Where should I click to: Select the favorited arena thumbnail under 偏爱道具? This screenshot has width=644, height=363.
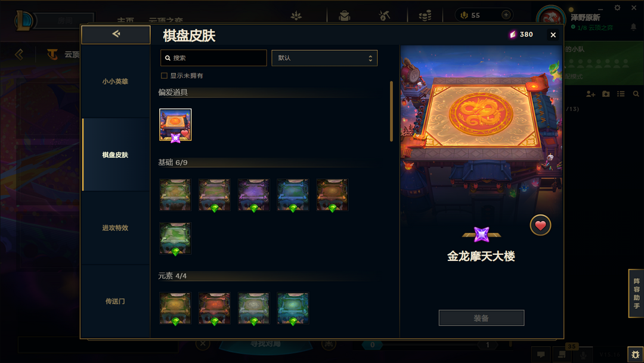175,125
